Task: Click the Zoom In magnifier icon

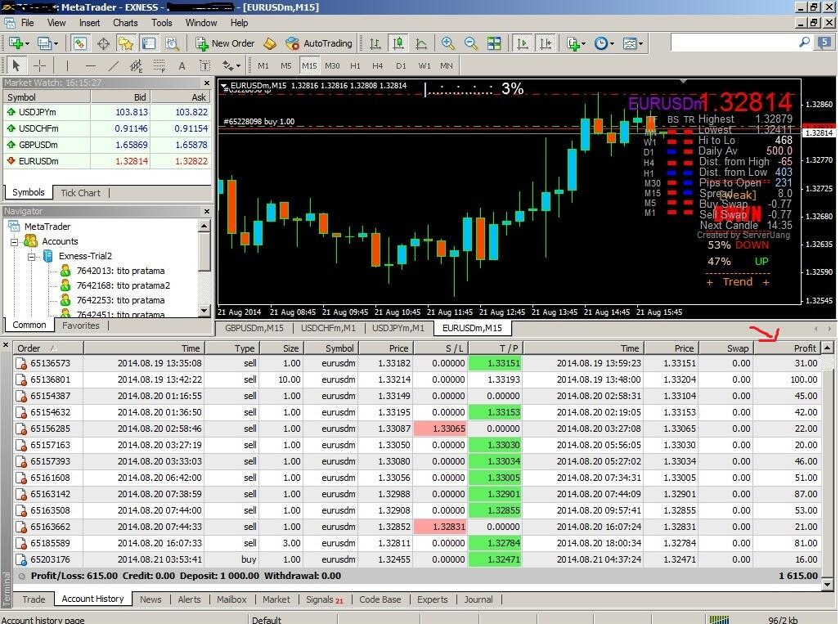Action: click(447, 43)
